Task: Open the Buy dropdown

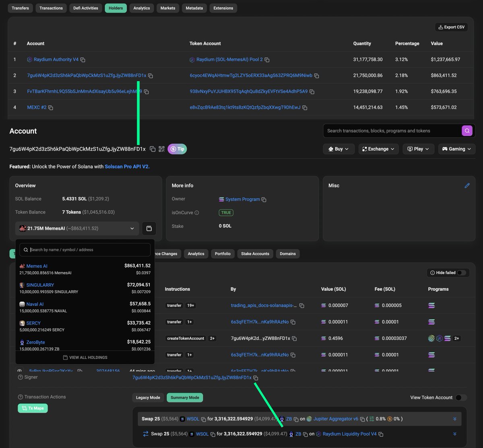Action: (x=339, y=149)
